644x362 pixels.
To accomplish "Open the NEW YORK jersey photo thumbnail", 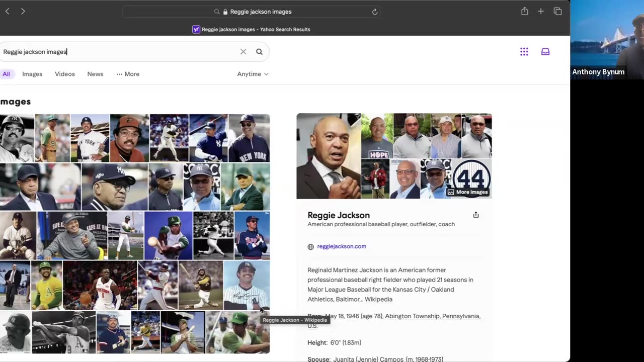I will [249, 138].
